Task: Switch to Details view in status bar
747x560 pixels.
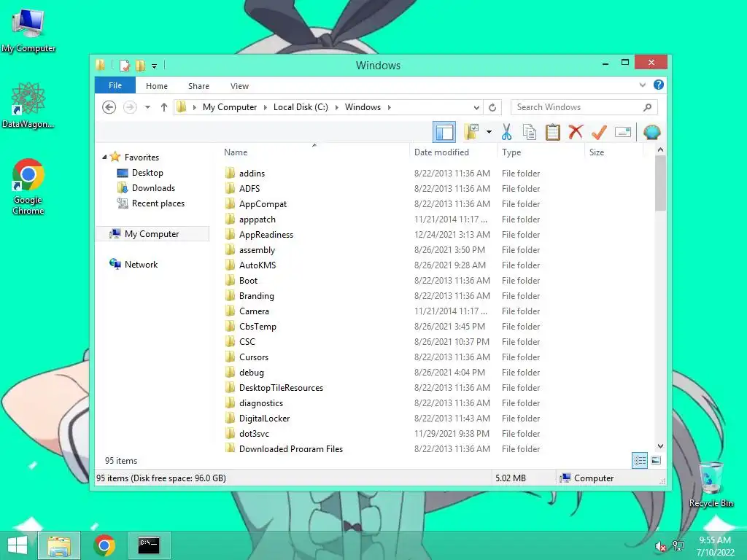Action: (x=640, y=460)
